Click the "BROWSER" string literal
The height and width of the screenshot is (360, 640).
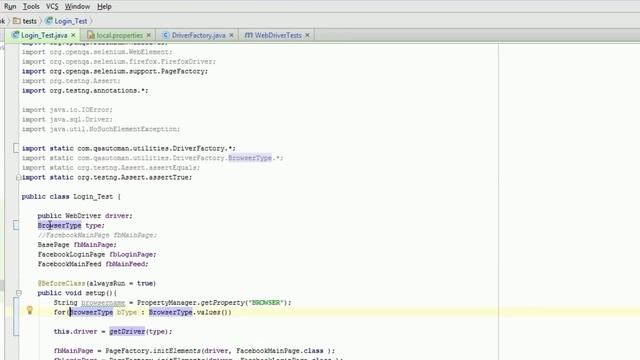[x=266, y=303]
